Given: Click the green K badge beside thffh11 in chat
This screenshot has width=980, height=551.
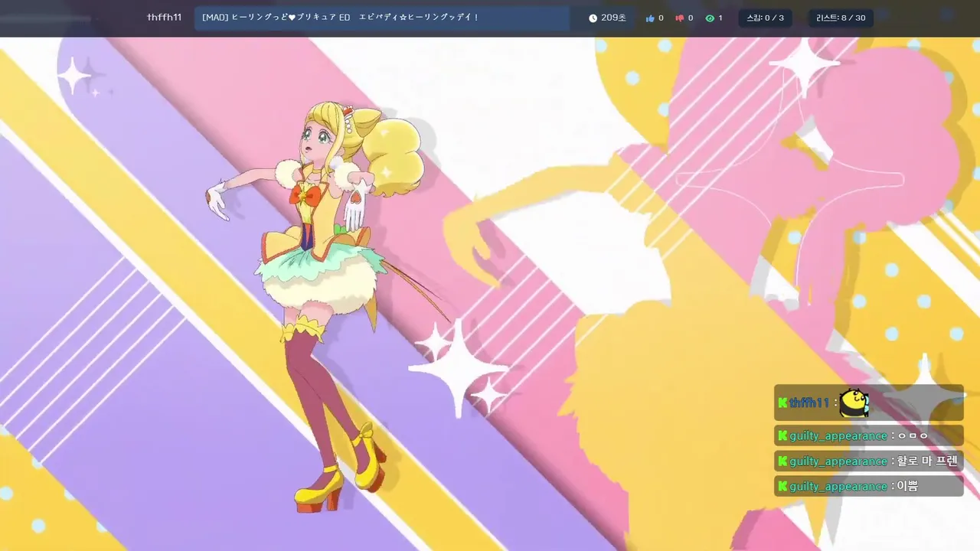Looking at the screenshot, I should (x=782, y=403).
